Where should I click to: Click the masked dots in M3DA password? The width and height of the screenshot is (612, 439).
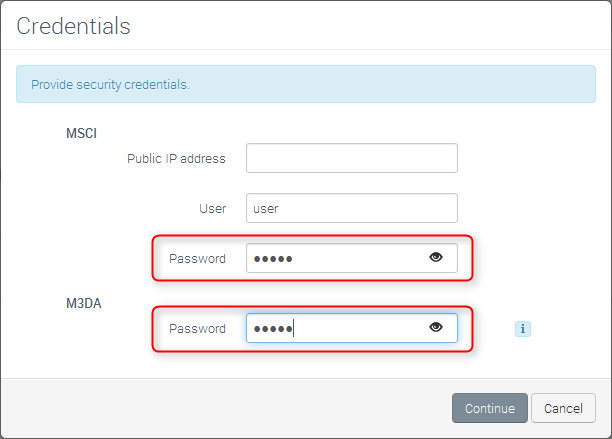pos(272,329)
